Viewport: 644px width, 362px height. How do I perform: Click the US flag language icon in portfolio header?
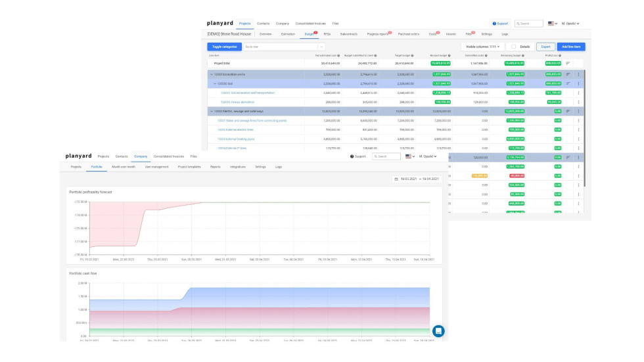pos(409,156)
